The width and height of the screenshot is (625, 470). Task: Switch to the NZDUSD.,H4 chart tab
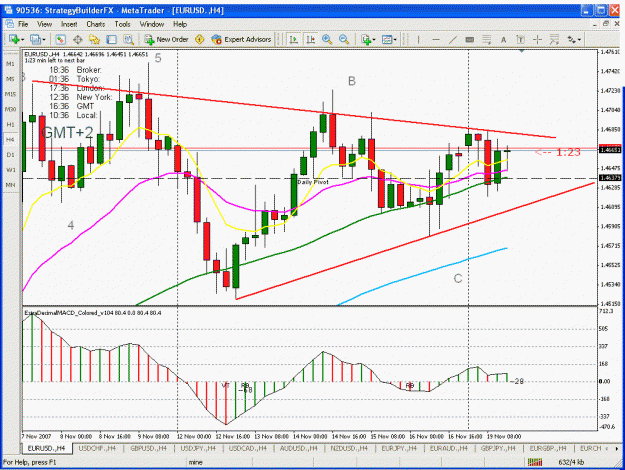coord(349,448)
